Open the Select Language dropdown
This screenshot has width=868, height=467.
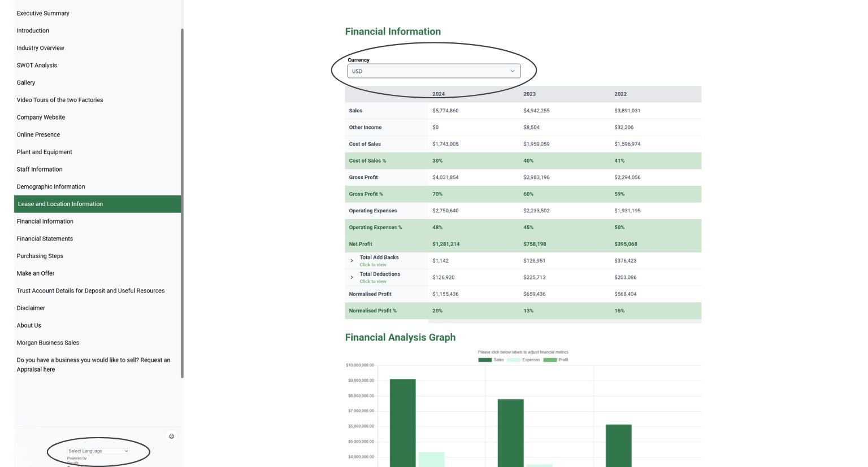[98, 451]
